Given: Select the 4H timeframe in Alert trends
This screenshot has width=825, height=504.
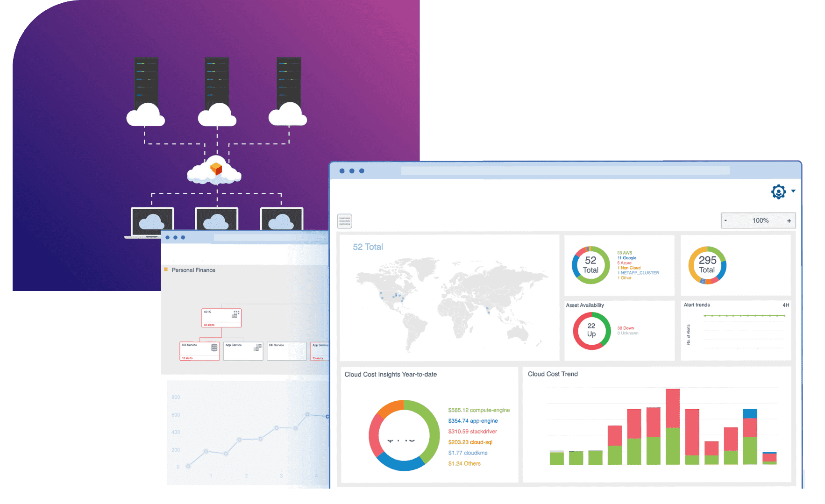Looking at the screenshot, I should (x=786, y=305).
